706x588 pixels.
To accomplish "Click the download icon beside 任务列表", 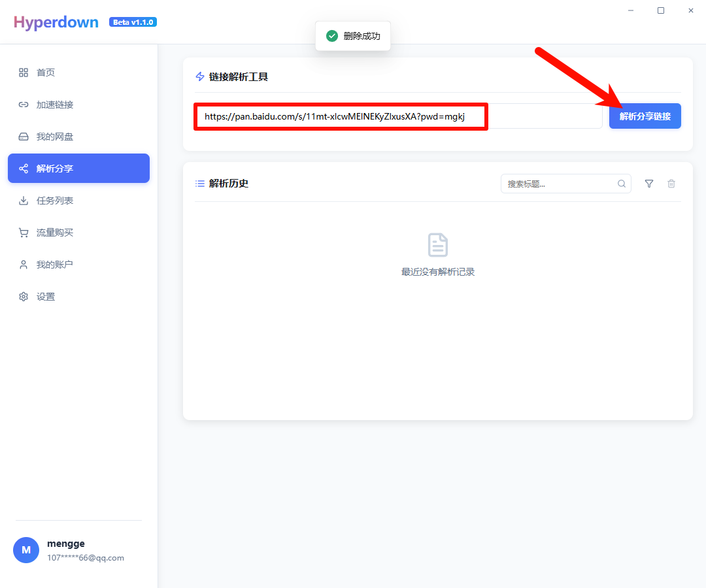I will [24, 201].
